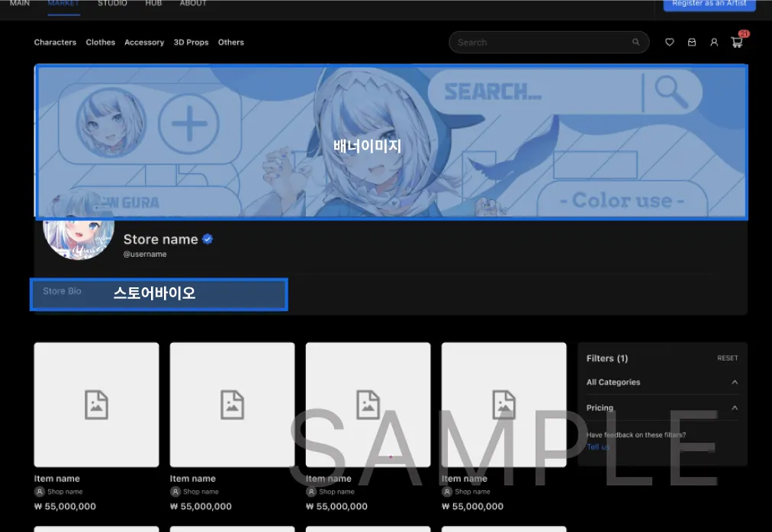
Task: Focus the Search input field
Action: (549, 43)
